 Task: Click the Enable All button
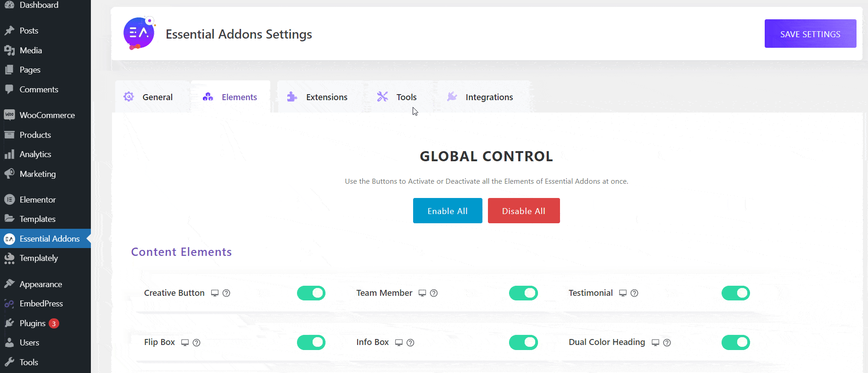pyautogui.click(x=448, y=211)
